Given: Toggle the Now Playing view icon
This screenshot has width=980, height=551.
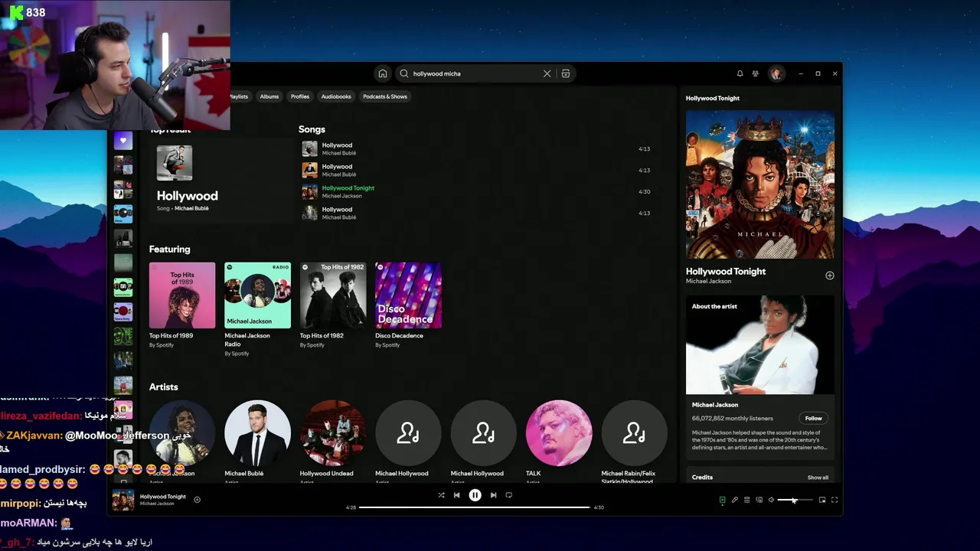Looking at the screenshot, I should tap(722, 500).
